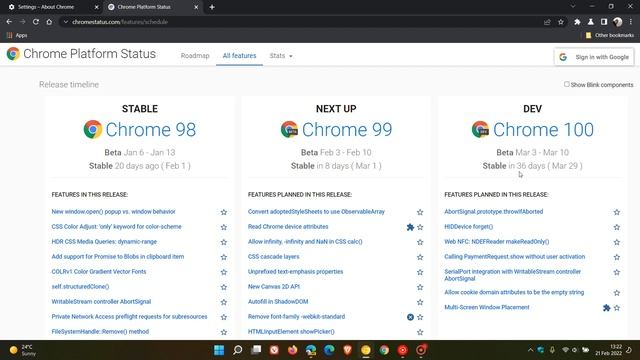640x360 pixels.
Task: Tick the Show Blink components checkbox
Action: click(567, 84)
